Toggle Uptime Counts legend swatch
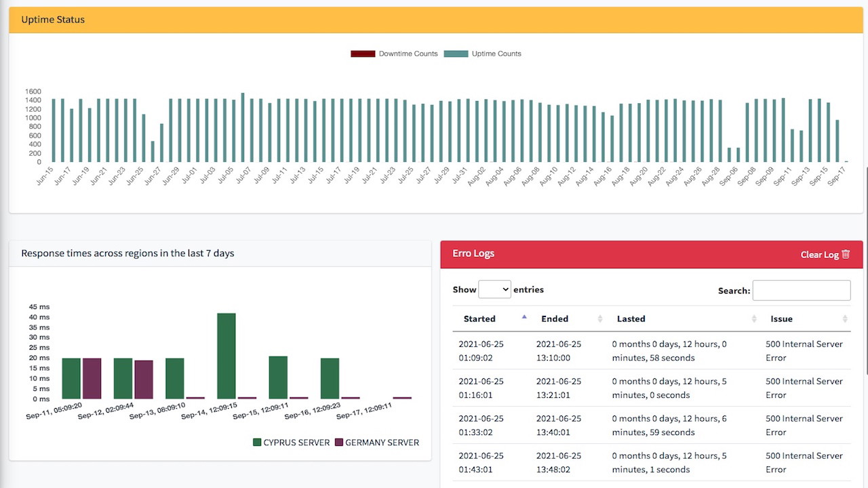This screenshot has width=868, height=488. pyautogui.click(x=456, y=54)
